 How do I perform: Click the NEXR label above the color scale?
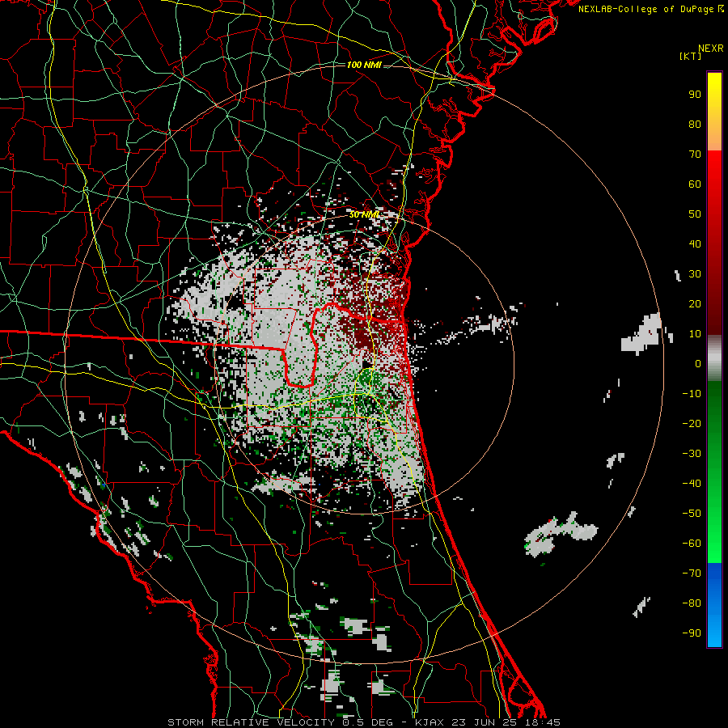point(711,49)
